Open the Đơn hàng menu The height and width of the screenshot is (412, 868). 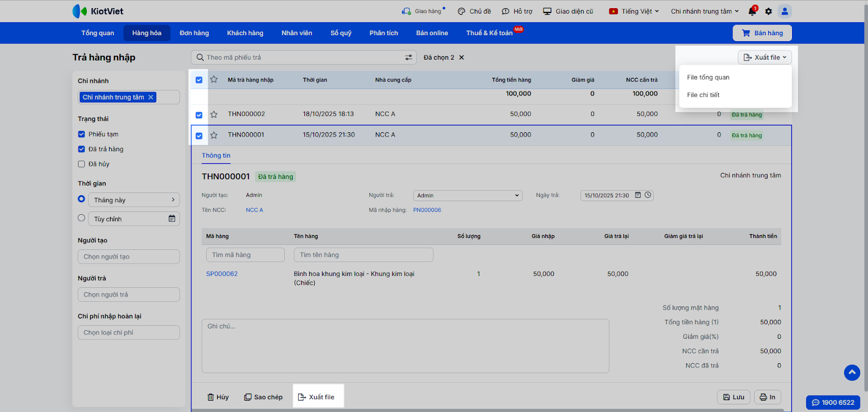tap(194, 33)
